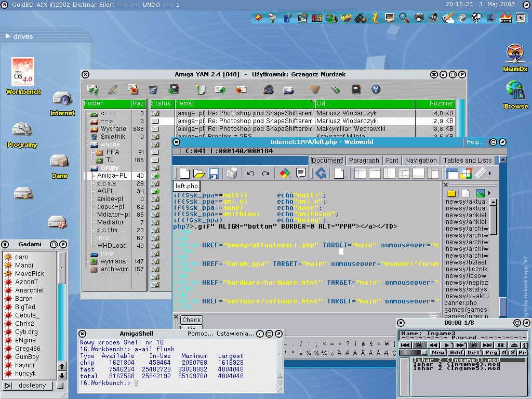Click the blue G arrow icon in Webworld toolbar
Screen dimensions: 532x399
pos(321,173)
